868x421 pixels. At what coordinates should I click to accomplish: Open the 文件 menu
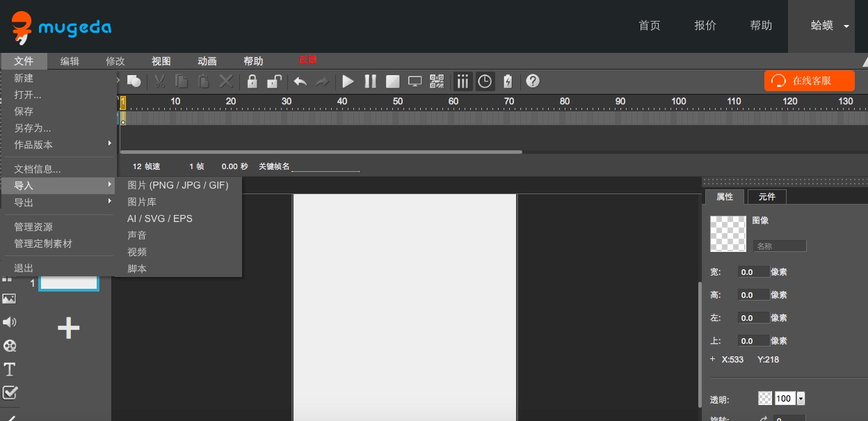click(x=24, y=61)
